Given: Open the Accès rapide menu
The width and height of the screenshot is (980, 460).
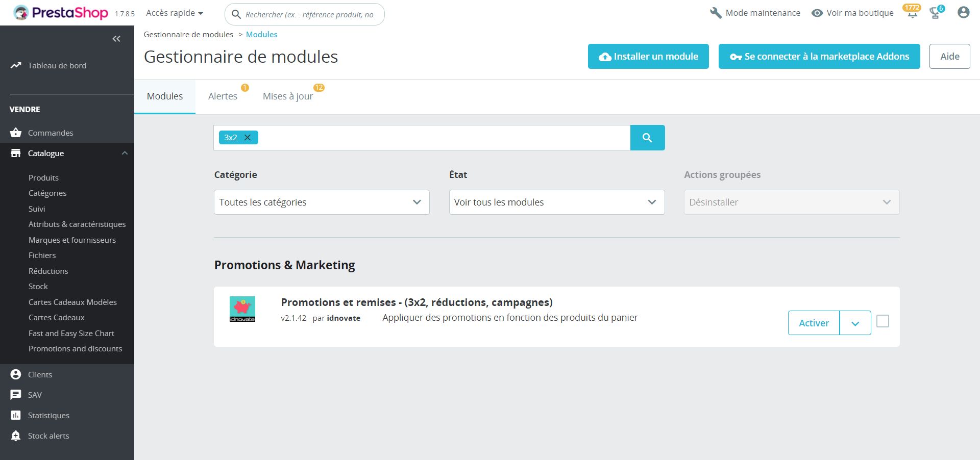Looking at the screenshot, I should (x=175, y=13).
